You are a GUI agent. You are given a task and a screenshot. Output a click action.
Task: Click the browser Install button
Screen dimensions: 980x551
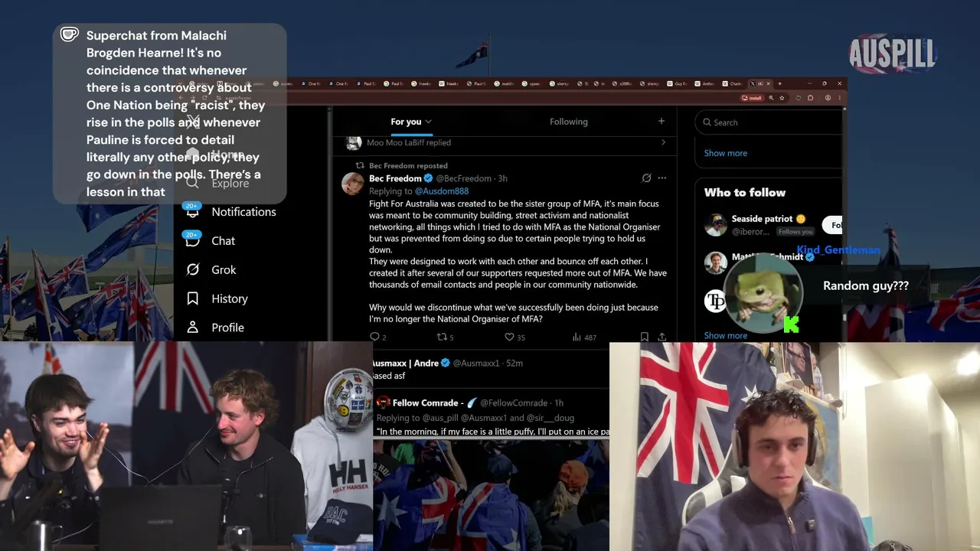751,98
